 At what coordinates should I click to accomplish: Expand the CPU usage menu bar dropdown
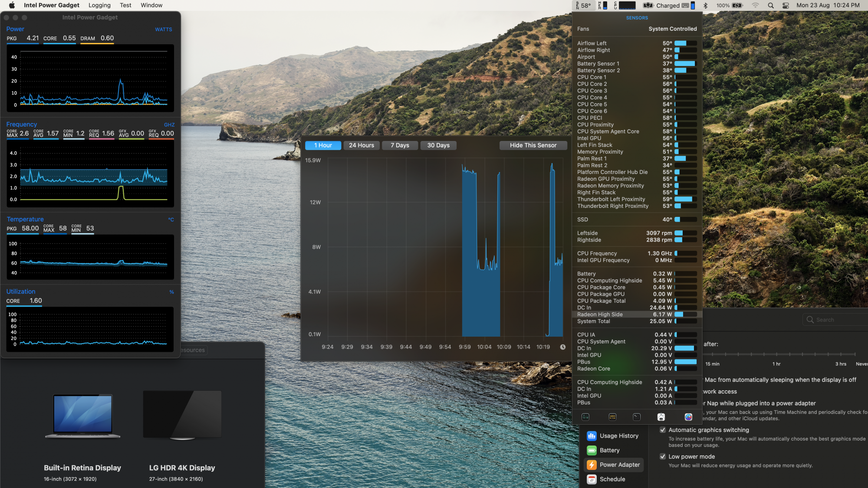coord(625,6)
